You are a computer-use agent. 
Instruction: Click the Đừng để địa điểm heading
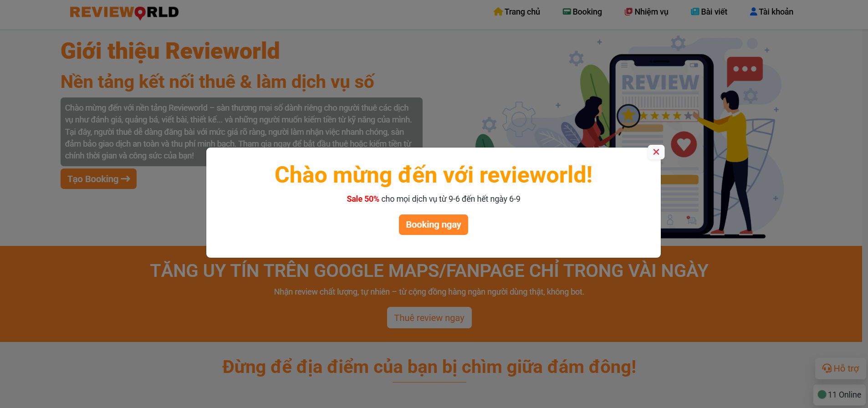(429, 367)
